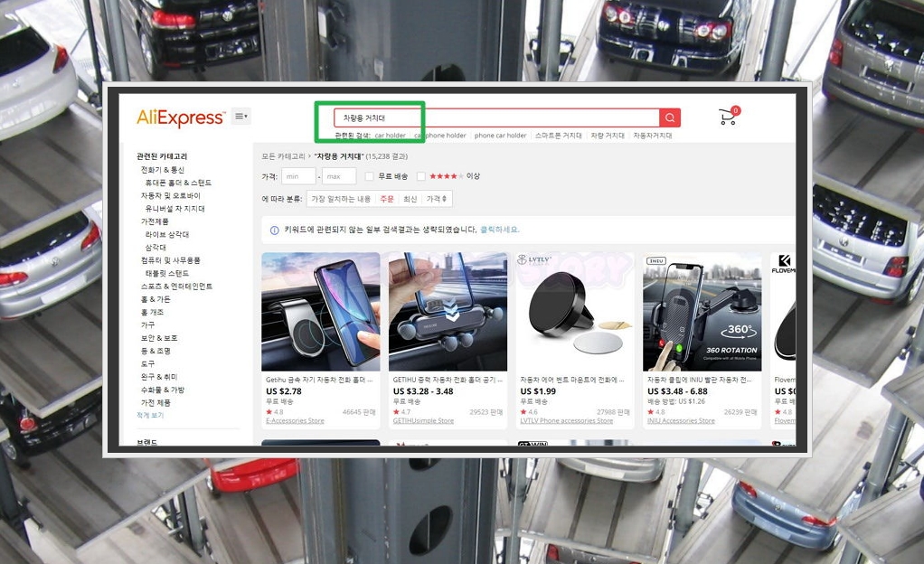
Task: Open product title '자동차 클립에 INIU 빨판'
Action: pos(700,381)
